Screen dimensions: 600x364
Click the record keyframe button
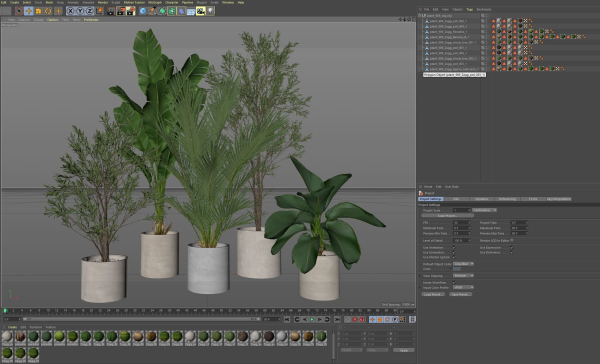coord(347,319)
